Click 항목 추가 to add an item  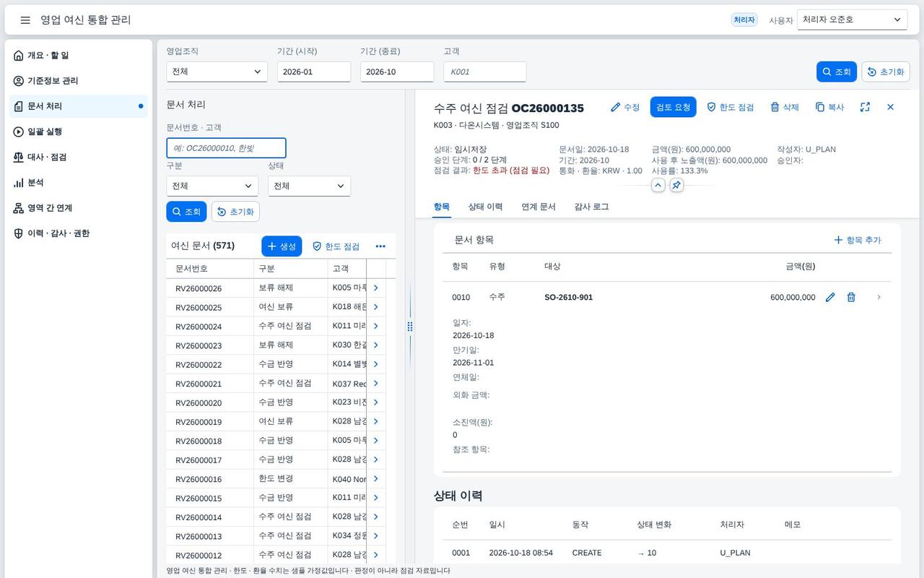[x=858, y=240]
